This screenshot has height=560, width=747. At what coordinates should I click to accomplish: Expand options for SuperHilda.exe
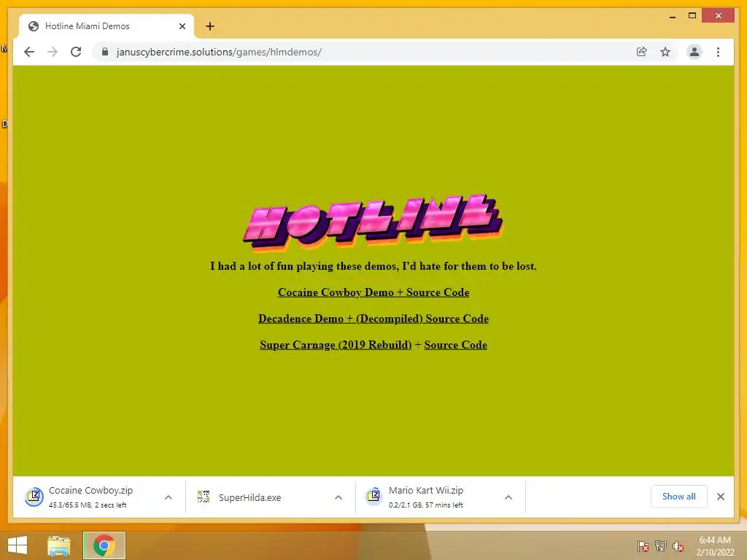coord(338,497)
